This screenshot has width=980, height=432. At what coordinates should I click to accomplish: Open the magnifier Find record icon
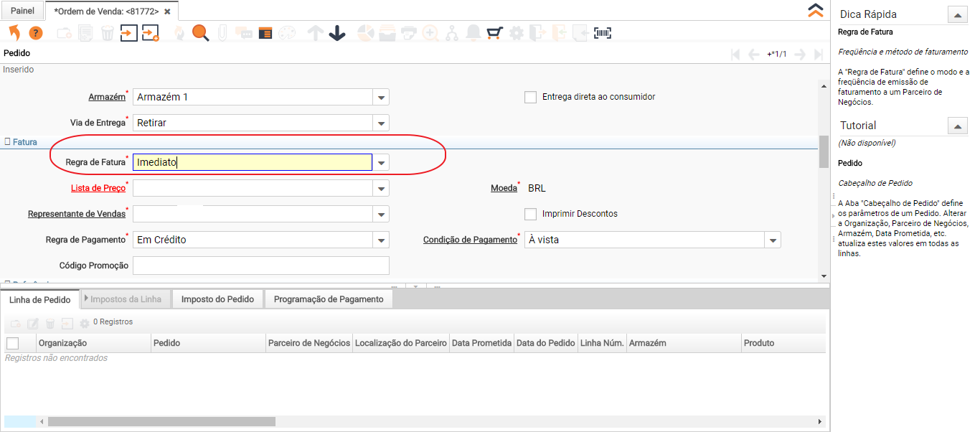click(200, 33)
